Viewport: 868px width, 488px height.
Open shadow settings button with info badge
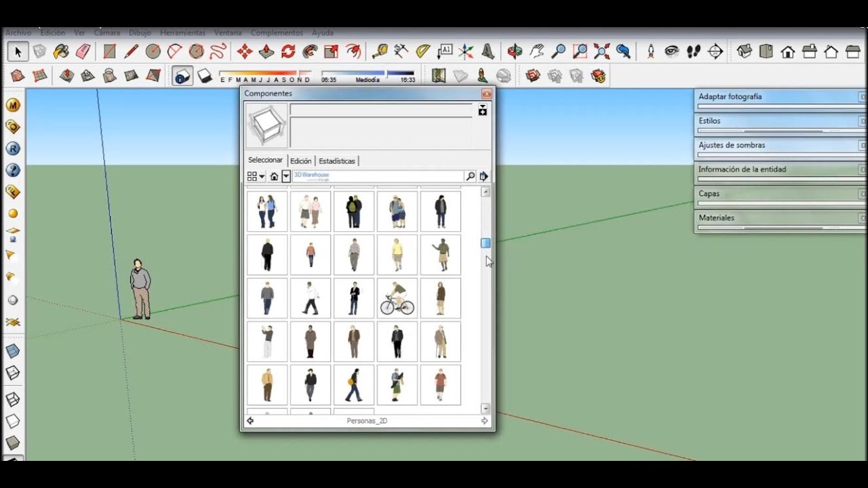click(182, 76)
